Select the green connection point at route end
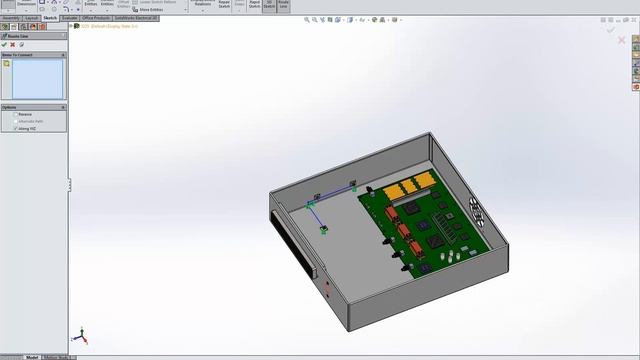This screenshot has height=360, width=640. [x=324, y=231]
